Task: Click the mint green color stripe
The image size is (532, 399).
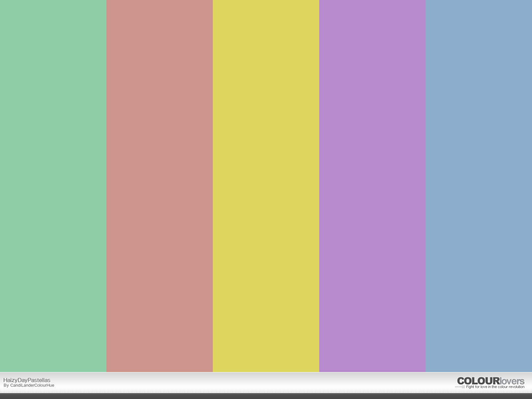Action: coord(53,186)
